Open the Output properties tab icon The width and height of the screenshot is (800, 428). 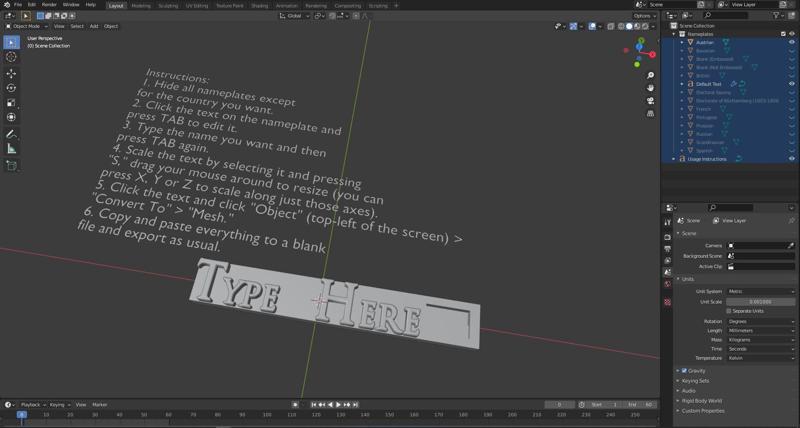(667, 249)
